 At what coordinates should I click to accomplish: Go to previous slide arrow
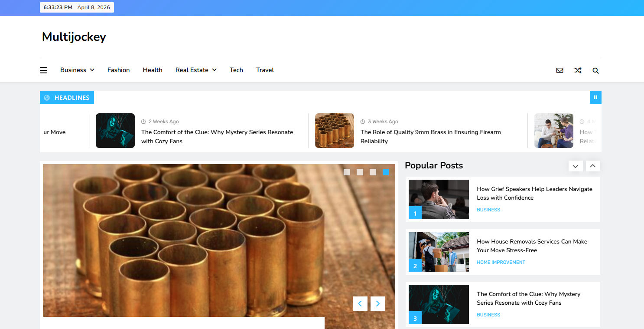click(x=360, y=303)
